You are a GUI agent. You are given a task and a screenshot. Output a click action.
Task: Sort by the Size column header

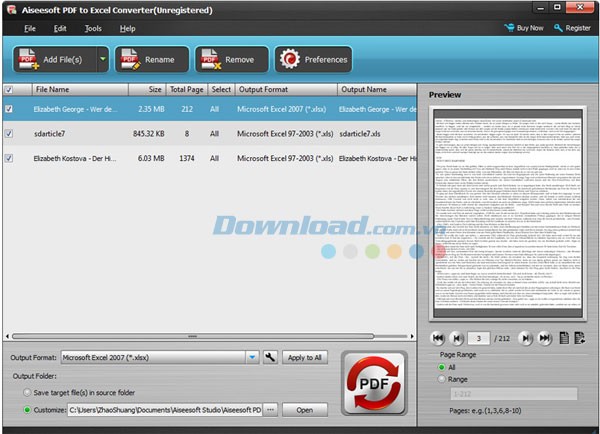[x=147, y=90]
